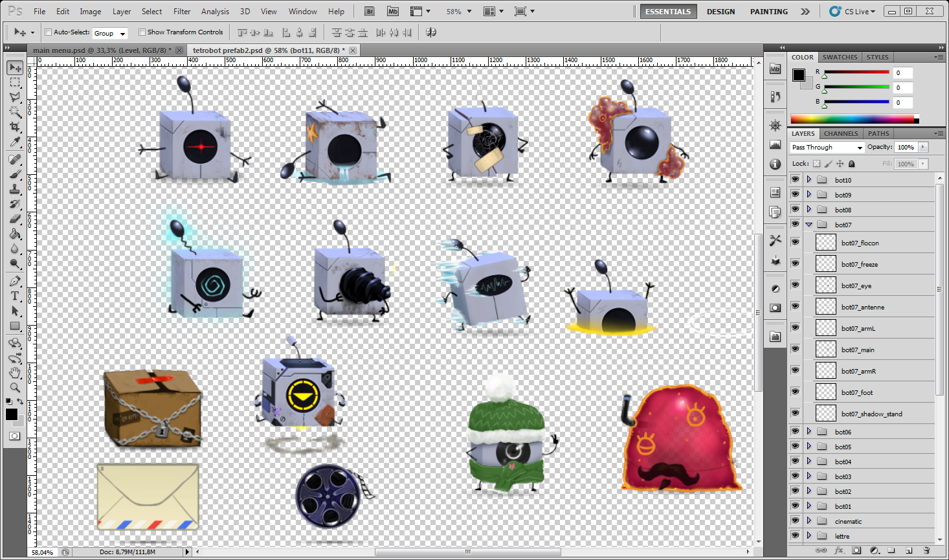
Task: Select the Dodge tool
Action: (x=15, y=263)
